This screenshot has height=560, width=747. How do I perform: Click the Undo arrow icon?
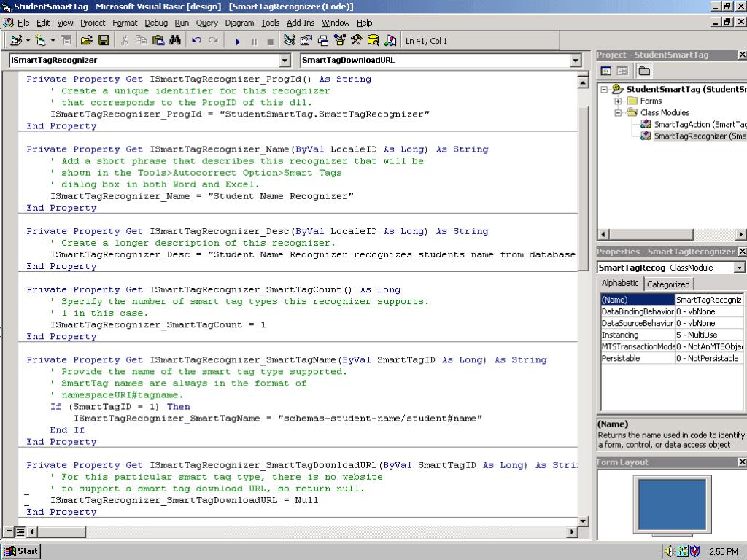click(x=196, y=41)
